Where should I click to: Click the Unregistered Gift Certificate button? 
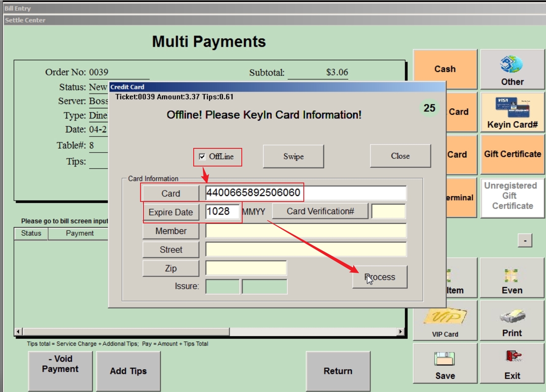click(x=512, y=197)
